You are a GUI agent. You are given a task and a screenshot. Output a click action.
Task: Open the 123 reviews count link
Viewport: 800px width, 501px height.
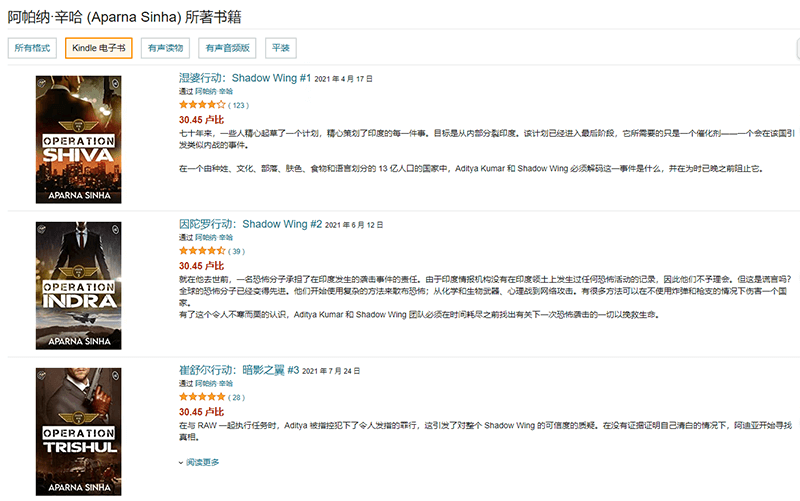pyautogui.click(x=238, y=105)
